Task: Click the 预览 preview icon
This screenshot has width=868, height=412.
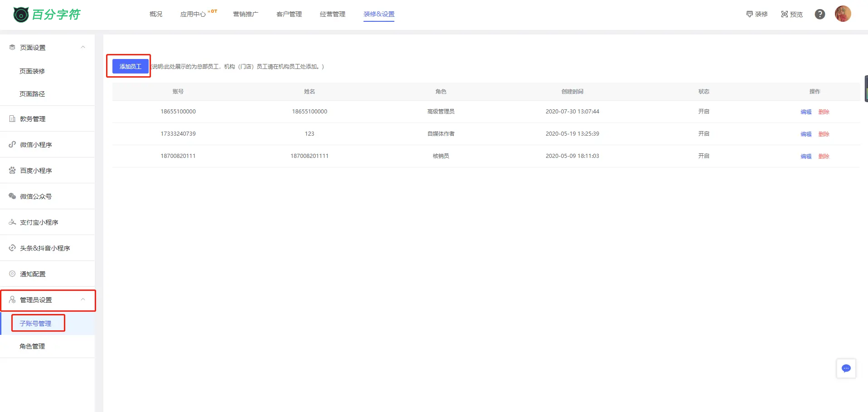Action: (785, 14)
